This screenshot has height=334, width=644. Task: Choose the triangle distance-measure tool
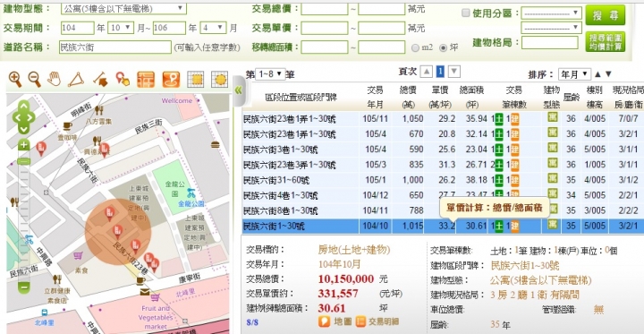point(76,80)
